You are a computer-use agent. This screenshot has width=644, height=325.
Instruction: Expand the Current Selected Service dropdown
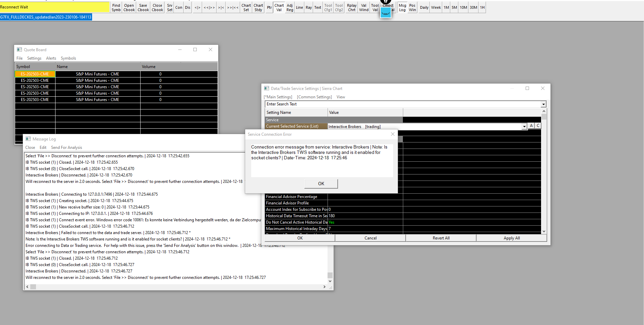[x=524, y=127]
